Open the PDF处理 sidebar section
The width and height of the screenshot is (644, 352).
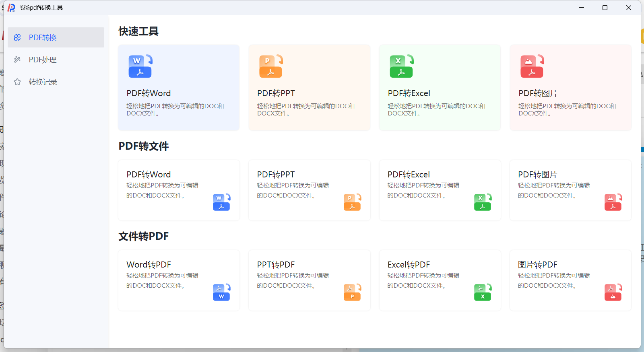[43, 60]
